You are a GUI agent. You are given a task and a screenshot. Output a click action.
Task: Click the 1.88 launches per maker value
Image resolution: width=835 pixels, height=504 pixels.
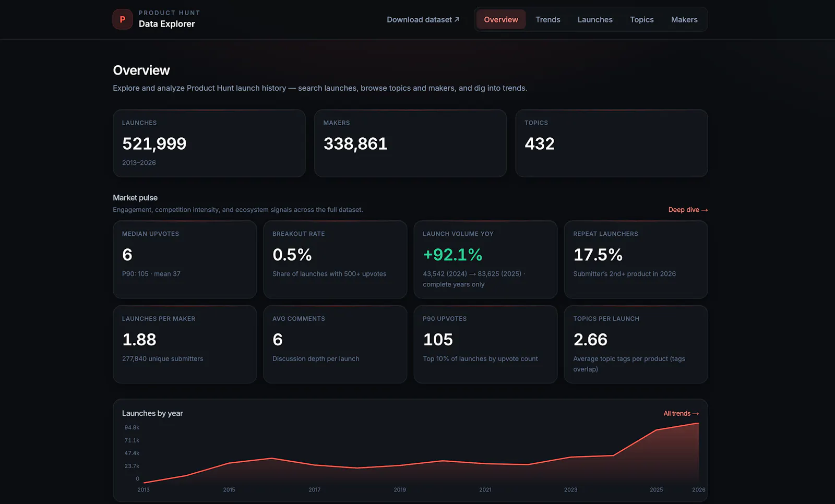(x=139, y=340)
